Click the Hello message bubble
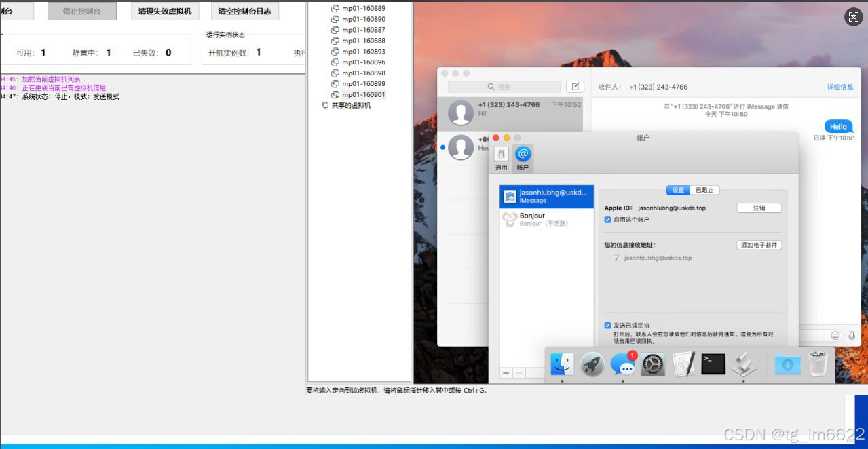 [839, 127]
